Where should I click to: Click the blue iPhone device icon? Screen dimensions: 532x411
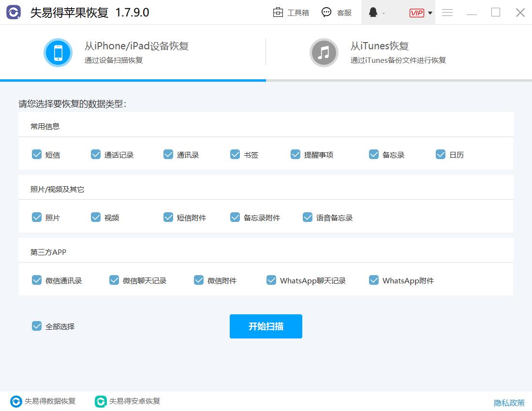(58, 52)
